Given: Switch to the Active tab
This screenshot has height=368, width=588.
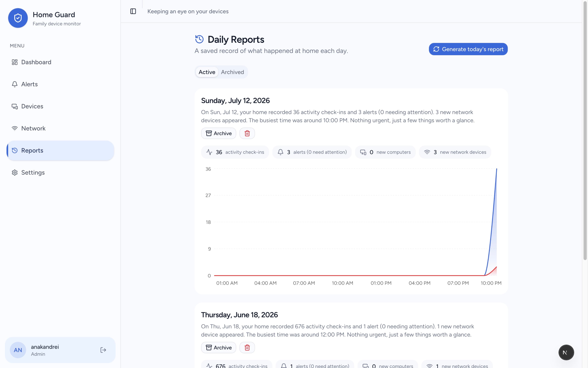Looking at the screenshot, I should click(207, 72).
